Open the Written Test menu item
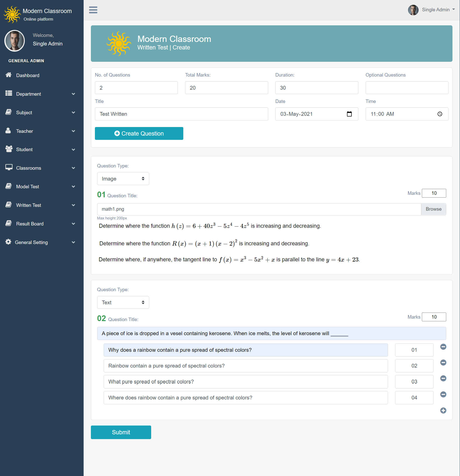The height and width of the screenshot is (476, 460). coord(42,205)
